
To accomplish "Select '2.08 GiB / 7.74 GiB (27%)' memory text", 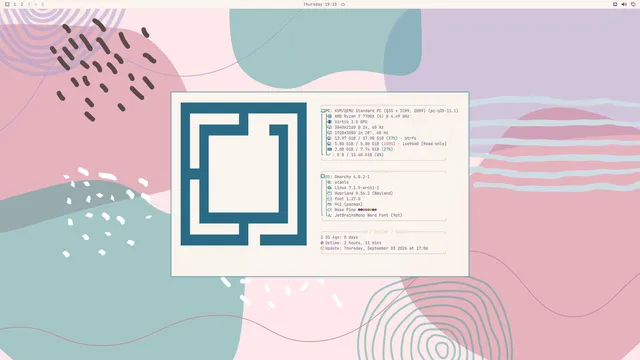I will coord(364,149).
